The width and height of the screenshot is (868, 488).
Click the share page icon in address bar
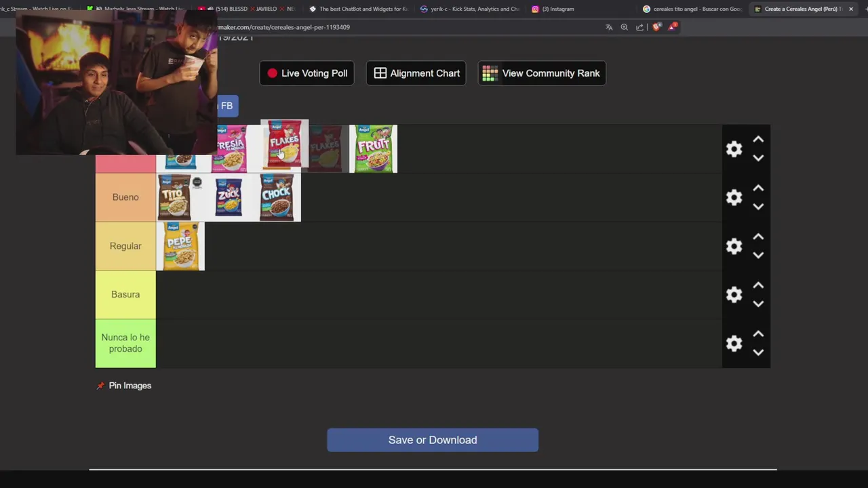(x=639, y=27)
